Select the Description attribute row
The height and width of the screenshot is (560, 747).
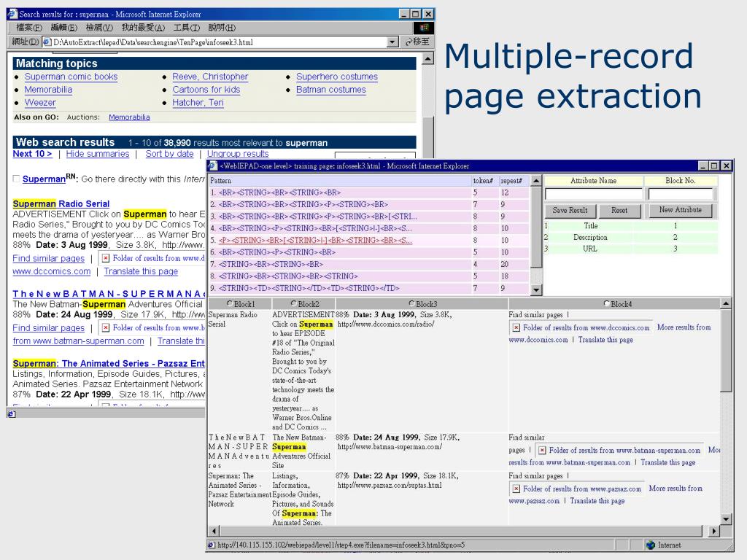tap(631, 237)
